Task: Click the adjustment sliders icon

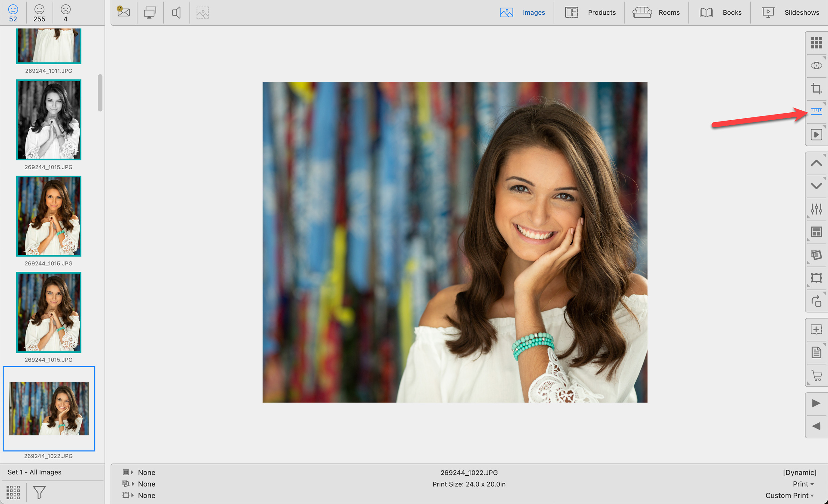Action: coord(816,209)
